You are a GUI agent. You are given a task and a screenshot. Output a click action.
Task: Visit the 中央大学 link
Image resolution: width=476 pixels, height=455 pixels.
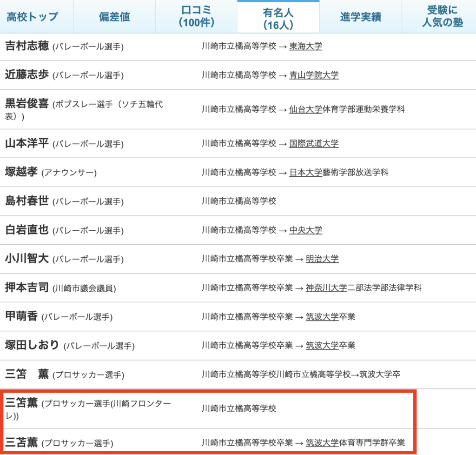pos(305,230)
